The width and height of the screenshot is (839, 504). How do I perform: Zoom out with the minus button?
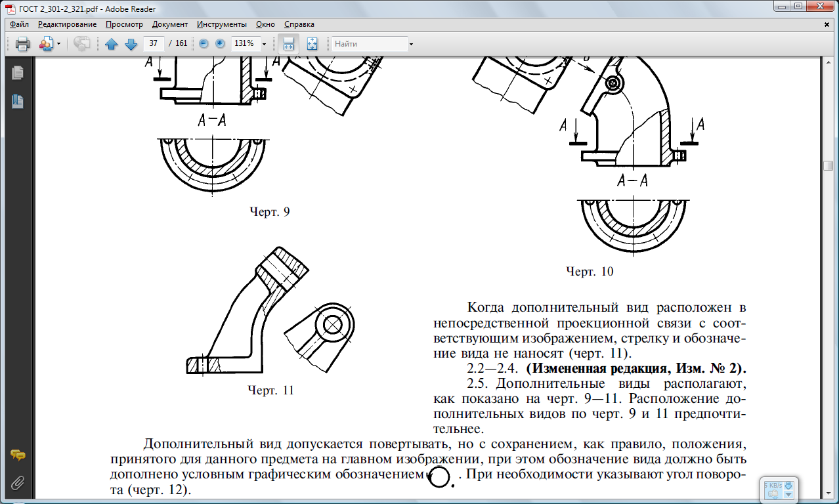(x=204, y=44)
